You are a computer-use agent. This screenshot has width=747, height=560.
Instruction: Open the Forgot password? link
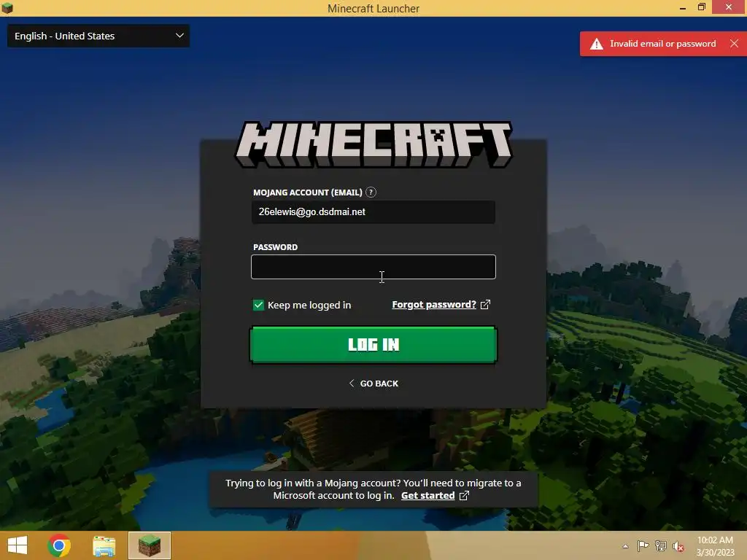[434, 304]
